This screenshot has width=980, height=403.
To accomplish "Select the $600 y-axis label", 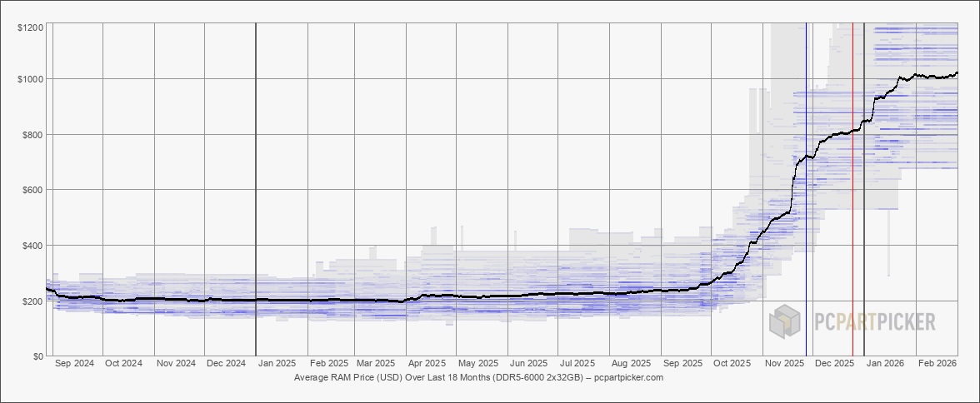I will tap(33, 190).
